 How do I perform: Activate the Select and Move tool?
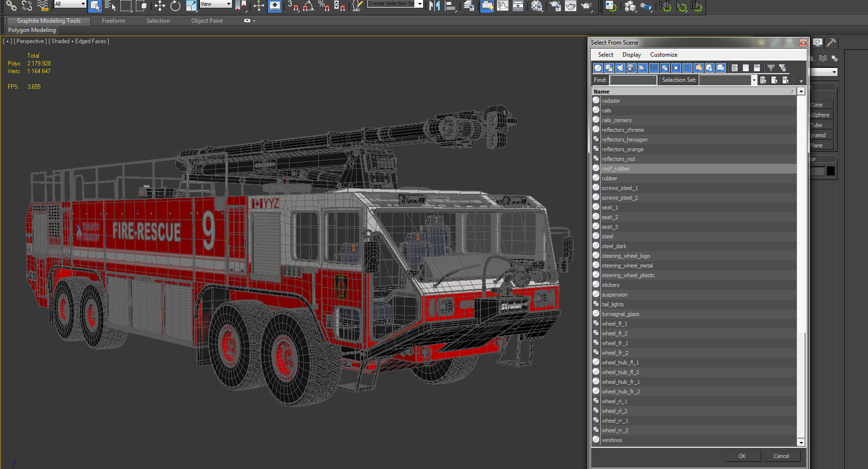tap(160, 6)
